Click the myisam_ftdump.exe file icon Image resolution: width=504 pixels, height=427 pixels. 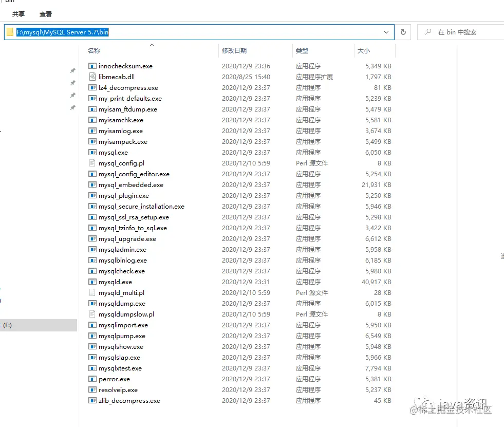(92, 109)
